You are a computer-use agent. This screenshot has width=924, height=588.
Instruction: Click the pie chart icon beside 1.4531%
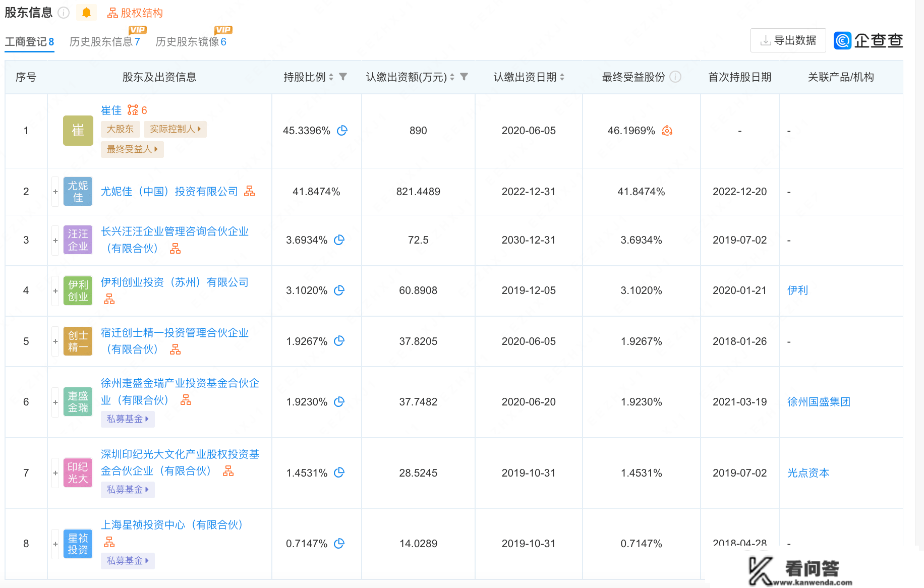pos(339,473)
